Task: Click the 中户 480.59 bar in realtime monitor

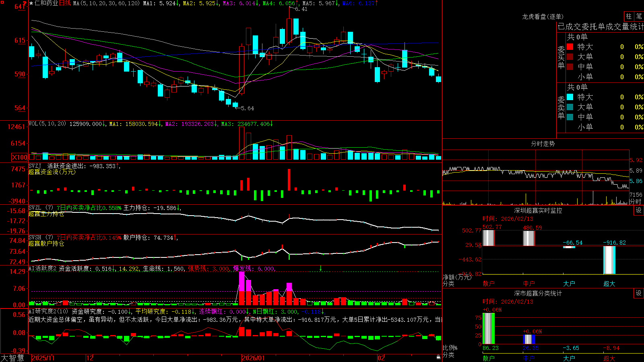Action: (528, 238)
